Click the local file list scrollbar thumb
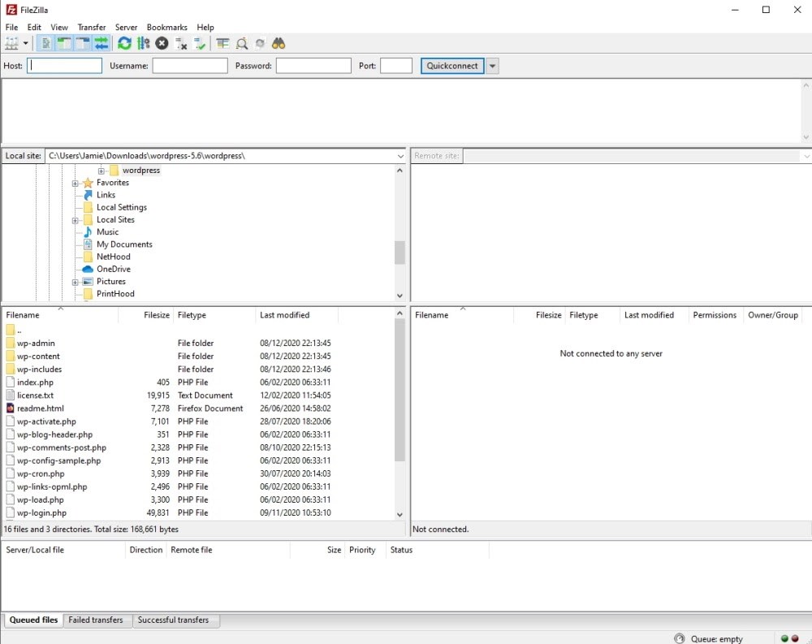Screen dimensions: 812x644 [400, 390]
